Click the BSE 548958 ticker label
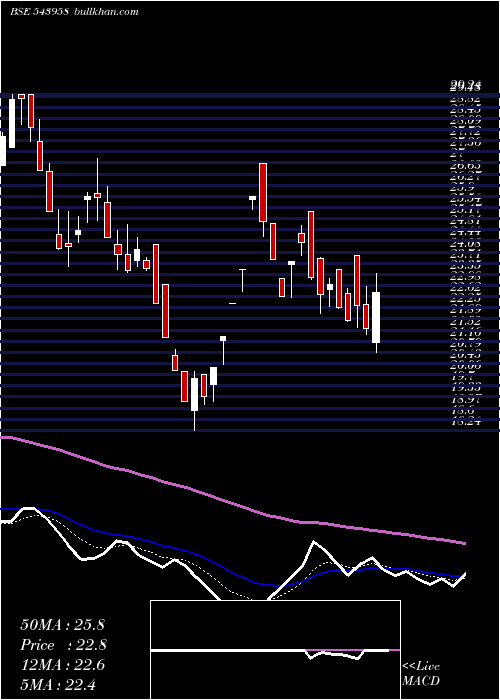Screen dimensions: 500x700 39,12
